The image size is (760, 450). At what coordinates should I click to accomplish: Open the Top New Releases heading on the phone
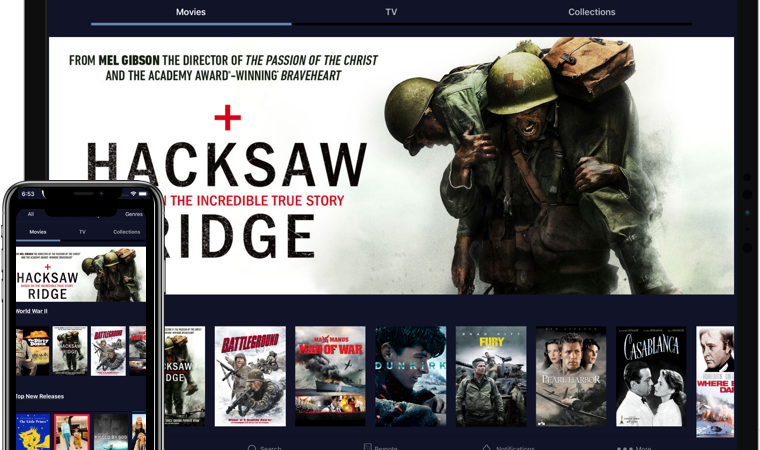[x=40, y=396]
